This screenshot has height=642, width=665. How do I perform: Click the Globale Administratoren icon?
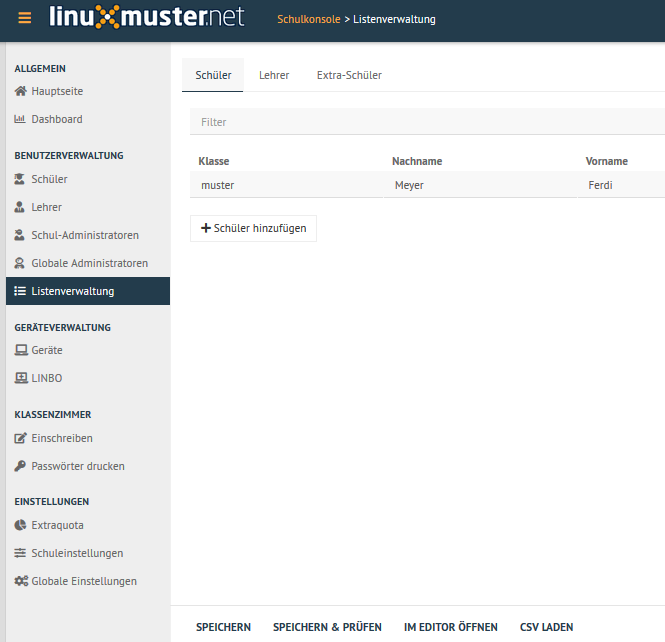pos(20,263)
